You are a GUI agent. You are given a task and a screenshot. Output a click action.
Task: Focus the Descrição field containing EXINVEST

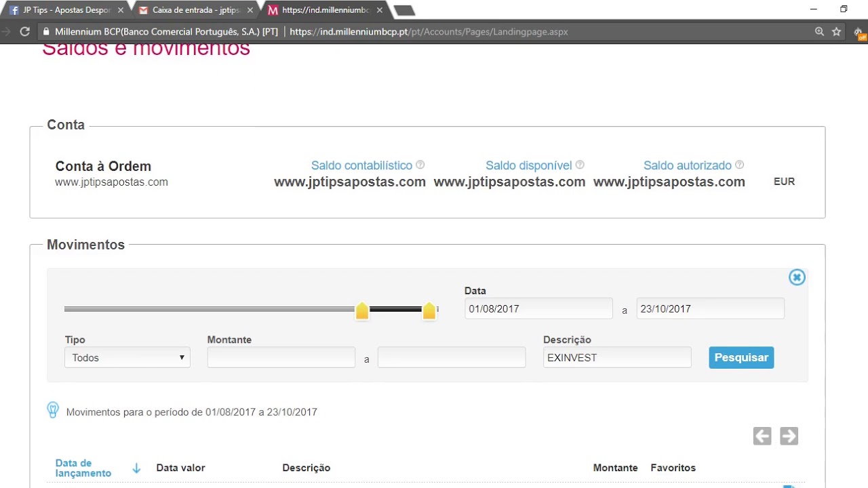(x=617, y=357)
